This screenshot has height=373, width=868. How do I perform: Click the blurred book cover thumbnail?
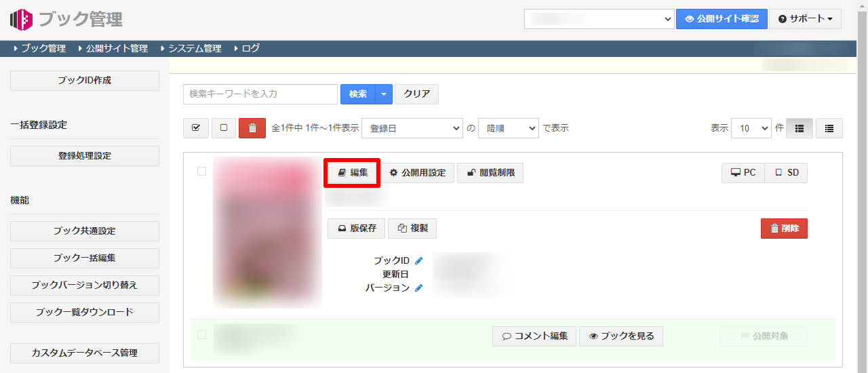click(x=267, y=233)
